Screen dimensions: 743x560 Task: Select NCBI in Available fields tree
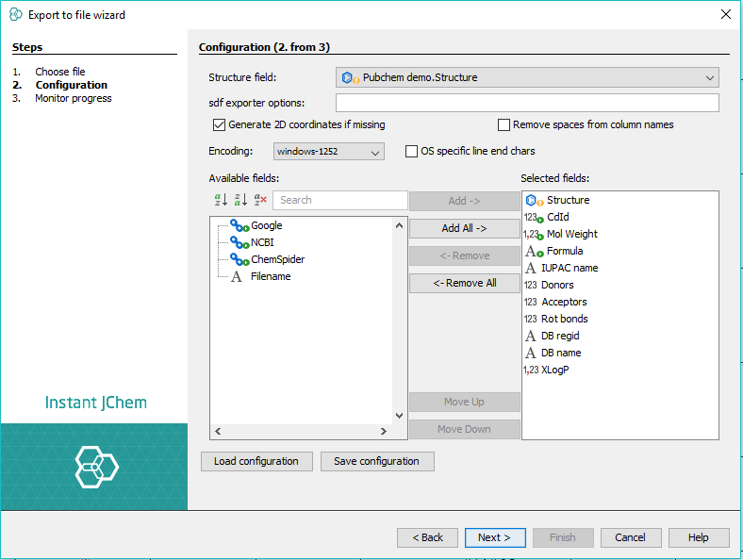(x=262, y=242)
